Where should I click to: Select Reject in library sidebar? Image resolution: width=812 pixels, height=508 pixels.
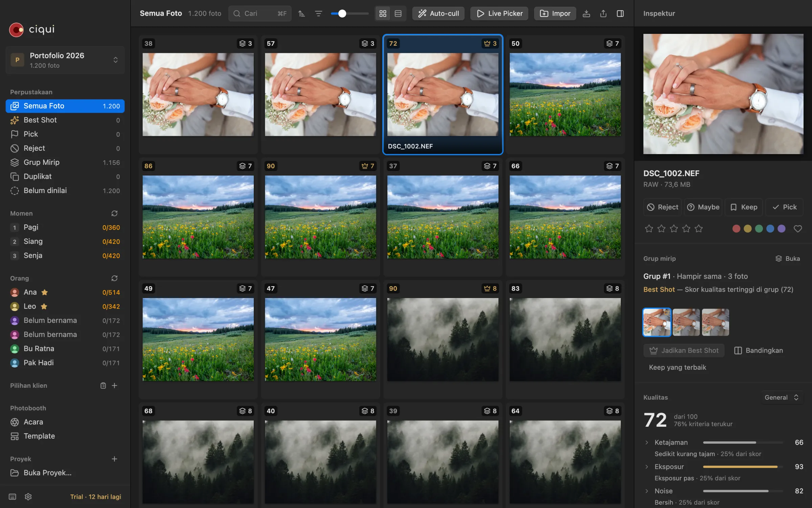[x=65, y=148]
